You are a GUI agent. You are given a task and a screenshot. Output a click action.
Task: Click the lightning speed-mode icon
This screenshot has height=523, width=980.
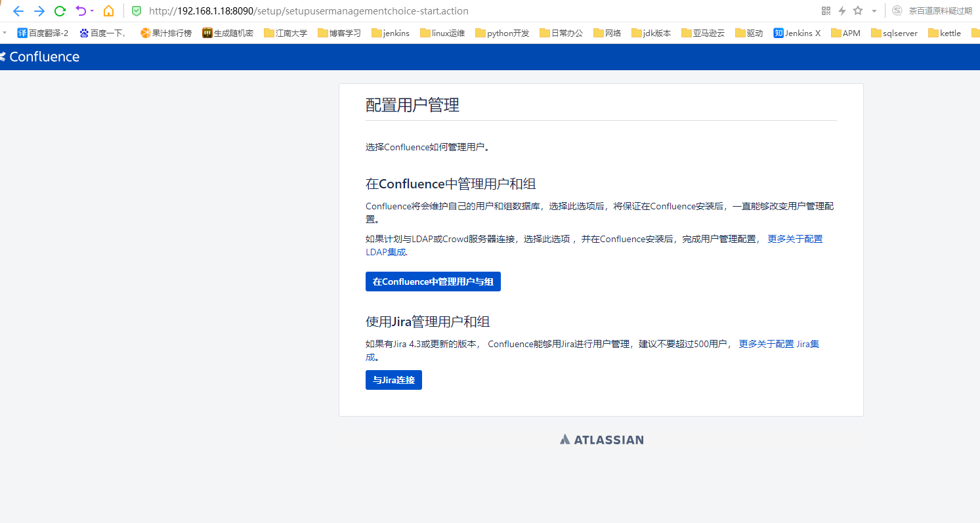842,11
